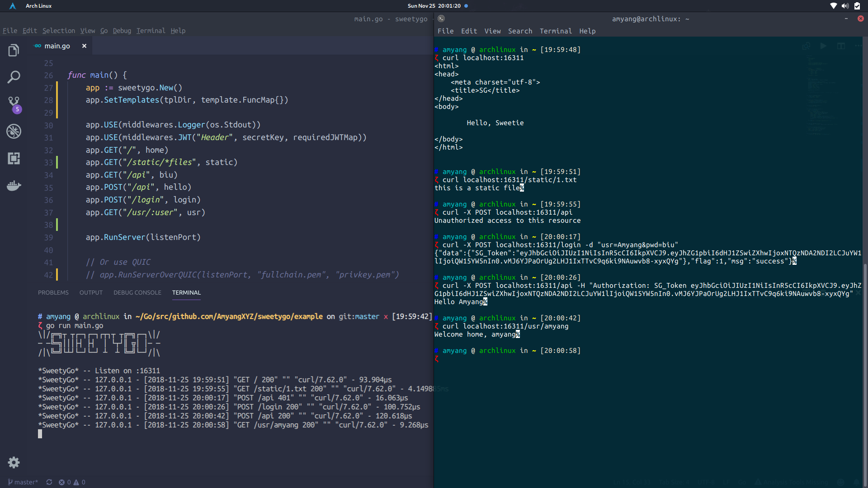Click the volume icon in system tray

click(x=845, y=6)
